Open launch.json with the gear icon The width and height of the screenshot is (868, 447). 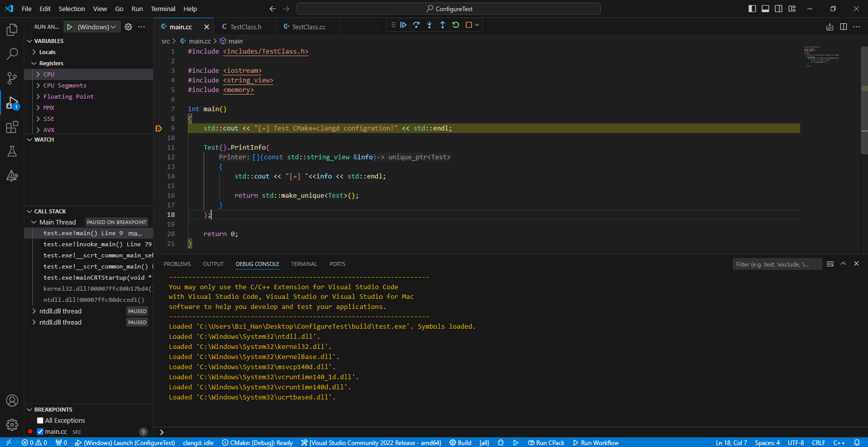(x=128, y=27)
